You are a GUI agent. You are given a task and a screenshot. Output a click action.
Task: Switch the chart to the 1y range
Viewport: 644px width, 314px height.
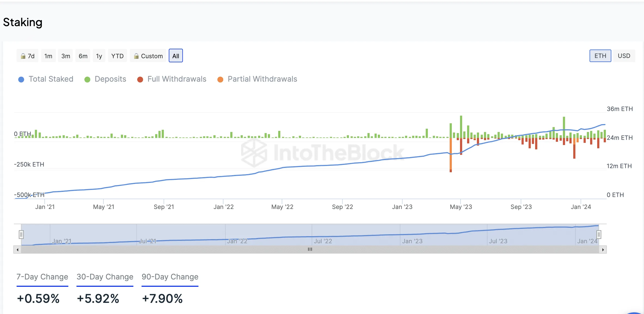pyautogui.click(x=99, y=56)
